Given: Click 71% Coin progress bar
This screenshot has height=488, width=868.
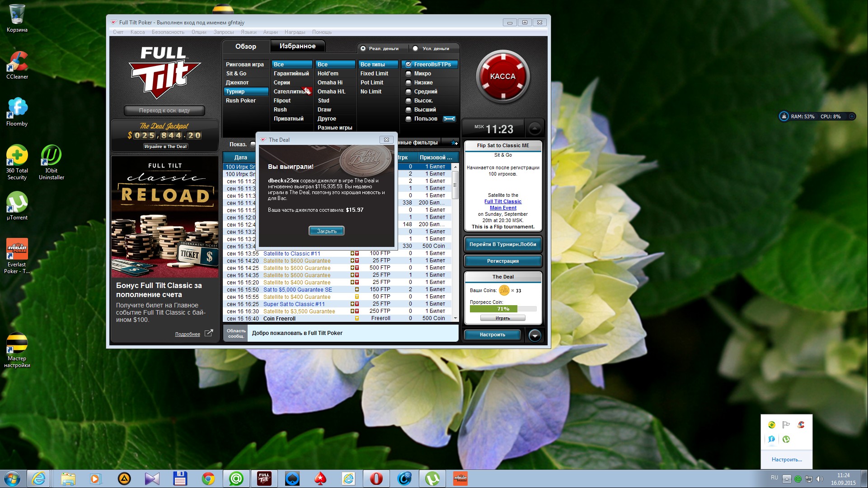Looking at the screenshot, I should point(503,309).
